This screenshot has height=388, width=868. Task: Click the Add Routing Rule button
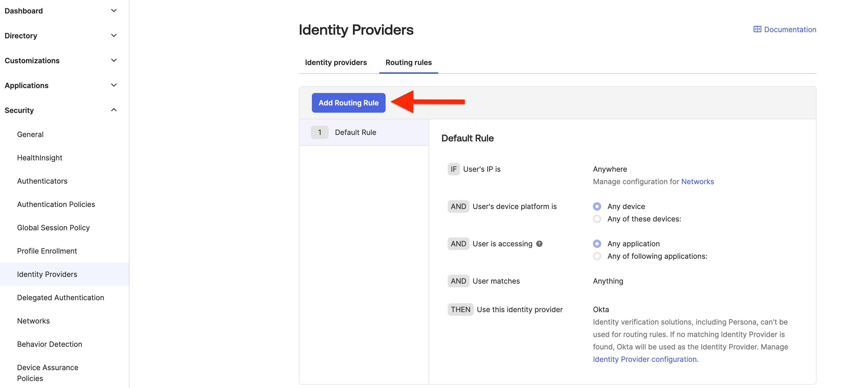tap(348, 103)
